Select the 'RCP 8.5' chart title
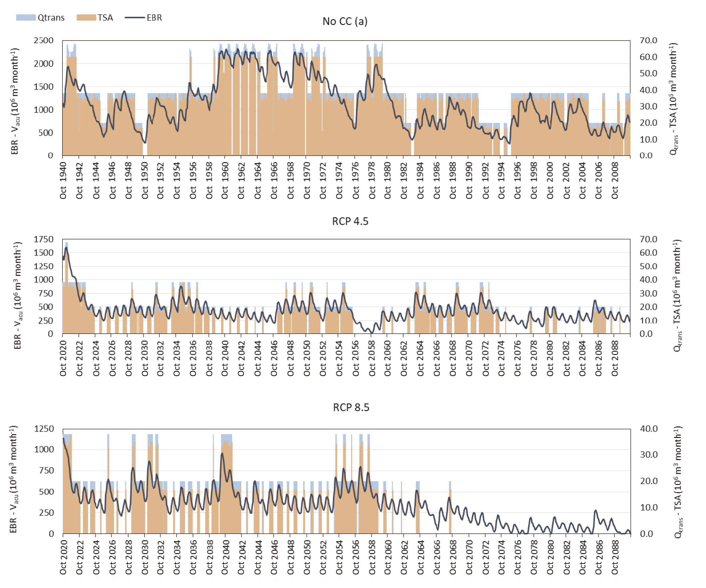706x588 pixels. pos(351,407)
